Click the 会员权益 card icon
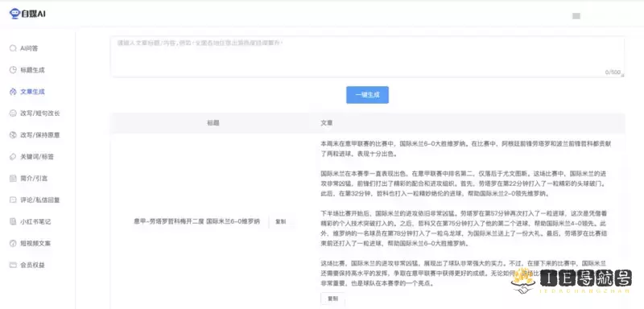The height and width of the screenshot is (309, 644). pyautogui.click(x=13, y=265)
